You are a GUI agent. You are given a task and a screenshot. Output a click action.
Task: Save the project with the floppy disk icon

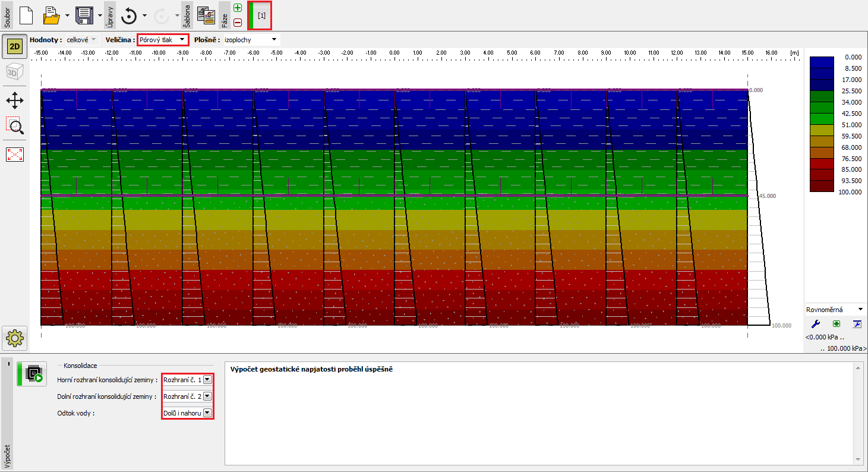click(85, 15)
